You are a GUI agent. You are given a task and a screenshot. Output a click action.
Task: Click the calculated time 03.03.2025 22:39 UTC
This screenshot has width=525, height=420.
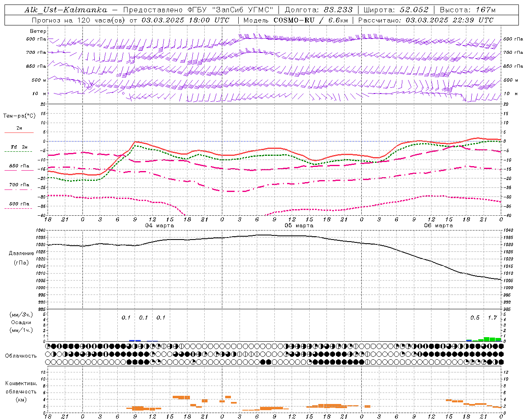pyautogui.click(x=450, y=20)
